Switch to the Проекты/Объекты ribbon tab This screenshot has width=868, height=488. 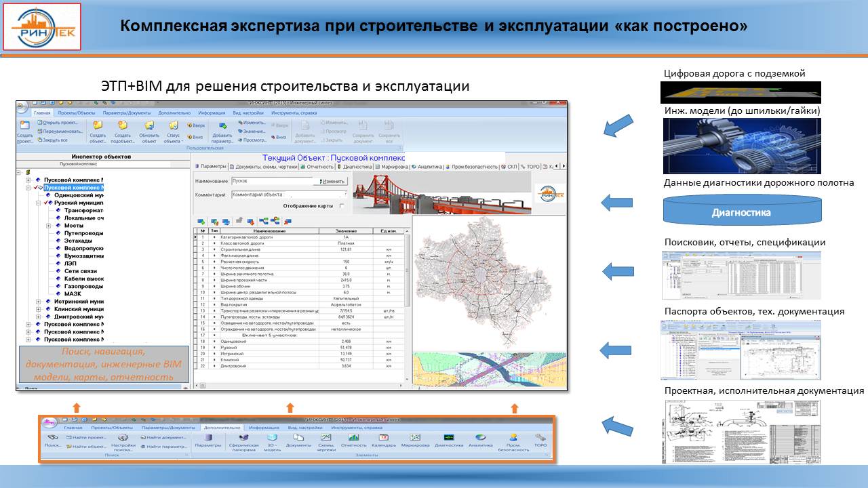click(x=76, y=113)
